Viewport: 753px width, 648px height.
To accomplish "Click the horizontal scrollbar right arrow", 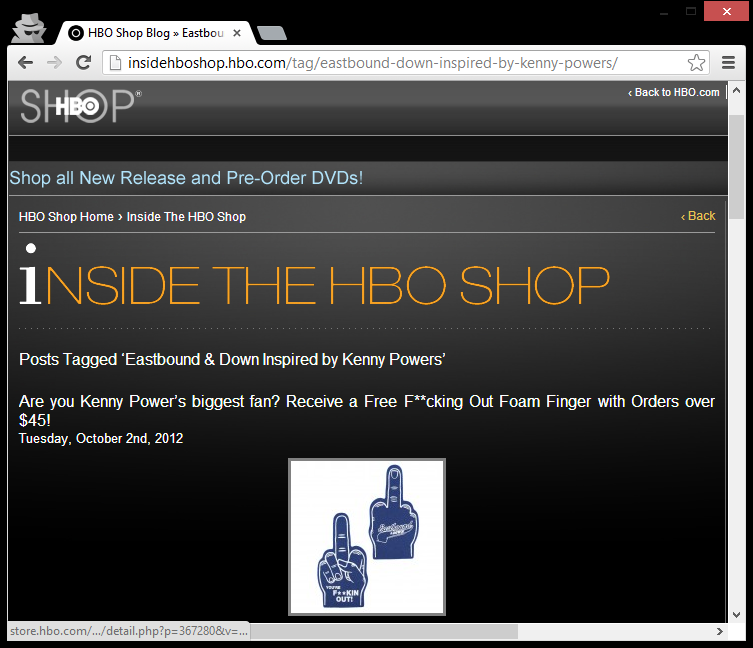I will point(719,631).
